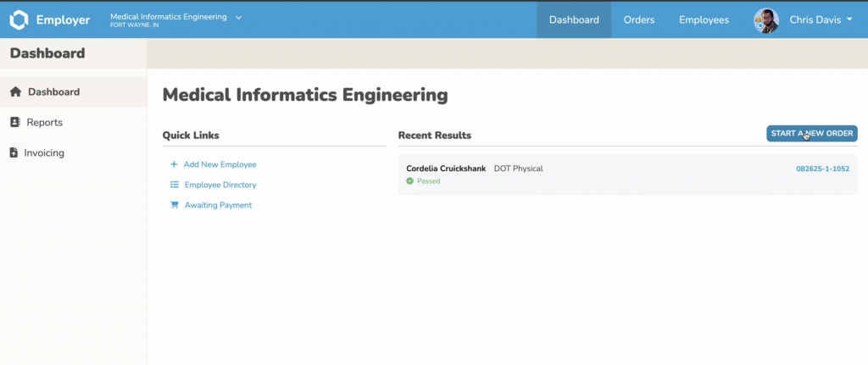868x365 pixels.
Task: Click the Reports icon in the sidebar
Action: coord(14,123)
